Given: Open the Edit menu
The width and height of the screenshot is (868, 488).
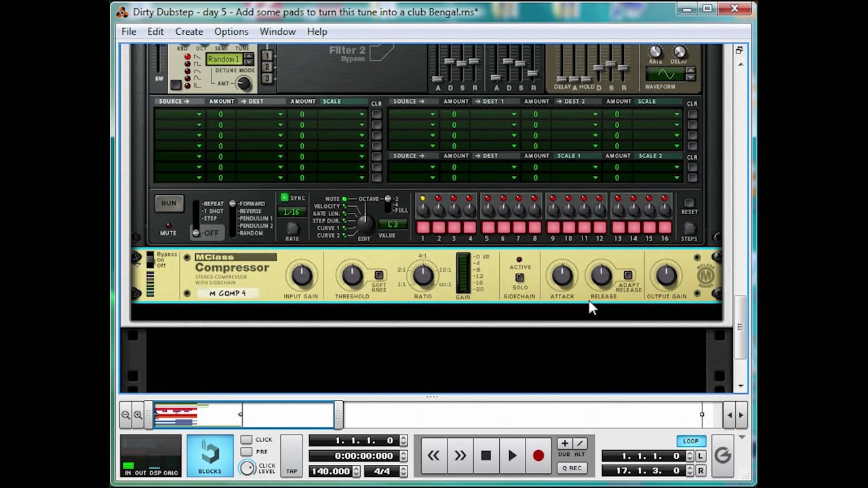Looking at the screenshot, I should 155,32.
